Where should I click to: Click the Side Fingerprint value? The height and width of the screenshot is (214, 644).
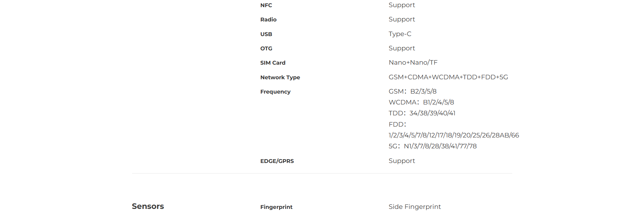coord(415,207)
